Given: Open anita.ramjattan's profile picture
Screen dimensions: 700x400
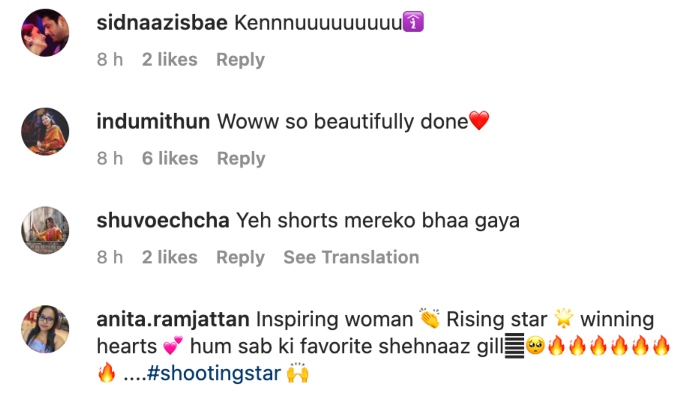Looking at the screenshot, I should [x=45, y=330].
